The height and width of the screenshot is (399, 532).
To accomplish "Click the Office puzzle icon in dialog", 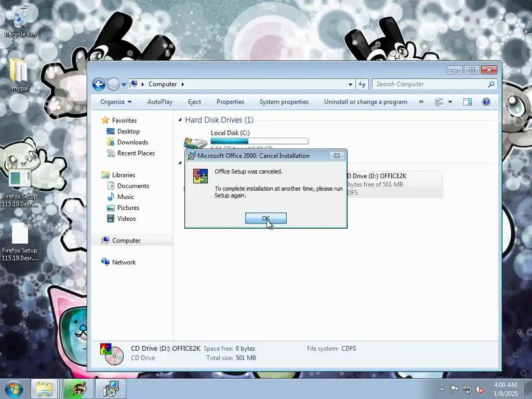I will point(201,176).
